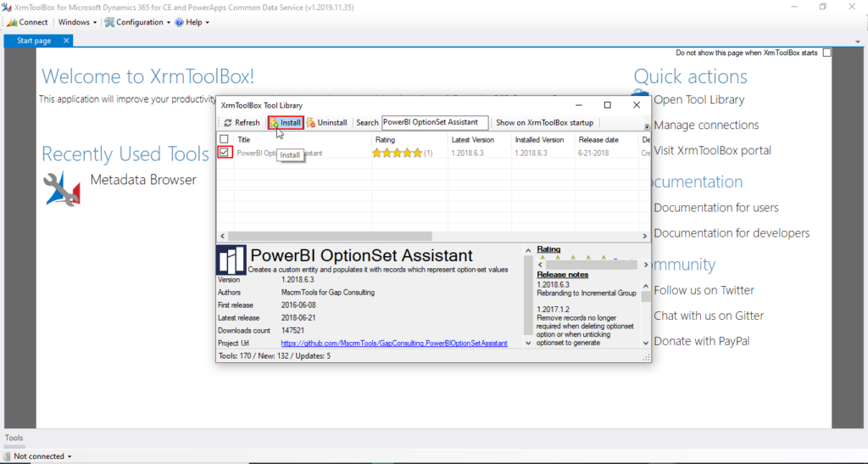Close the Start page tab
The width and height of the screenshot is (868, 464).
click(x=66, y=41)
